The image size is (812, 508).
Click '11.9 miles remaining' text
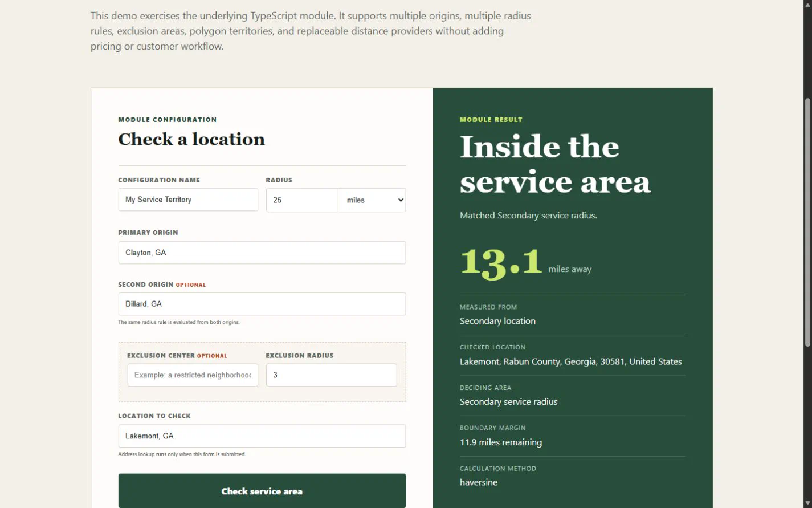pyautogui.click(x=501, y=442)
